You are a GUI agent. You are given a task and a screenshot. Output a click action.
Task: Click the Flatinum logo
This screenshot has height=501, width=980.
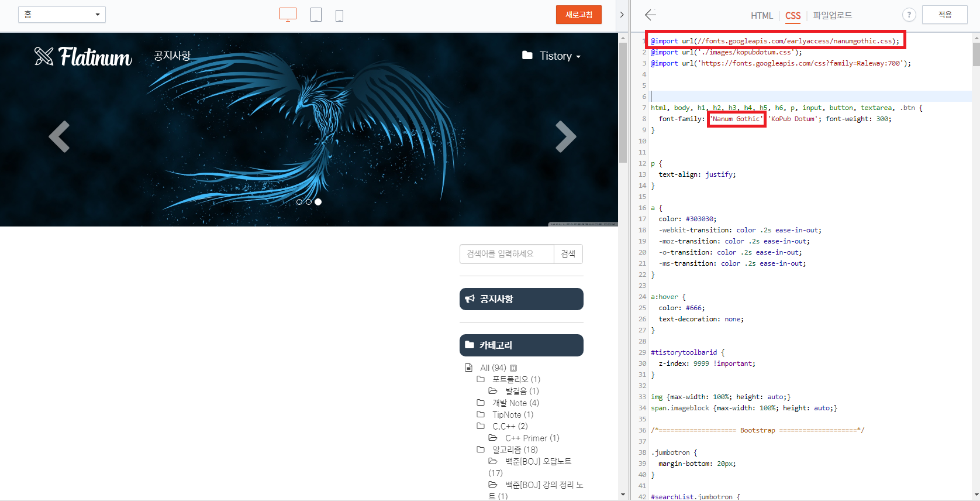[83, 56]
